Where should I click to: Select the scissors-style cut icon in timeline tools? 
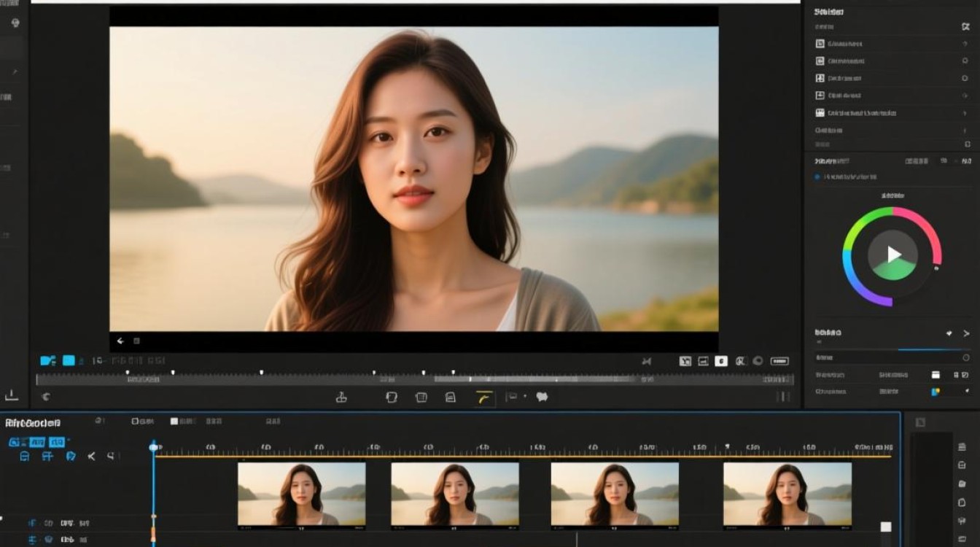coord(92,457)
